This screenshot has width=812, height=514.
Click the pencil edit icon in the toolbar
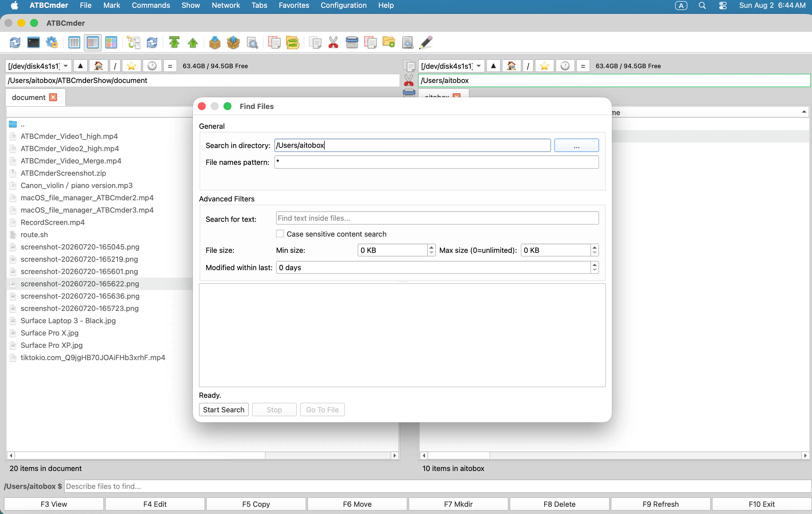point(426,43)
